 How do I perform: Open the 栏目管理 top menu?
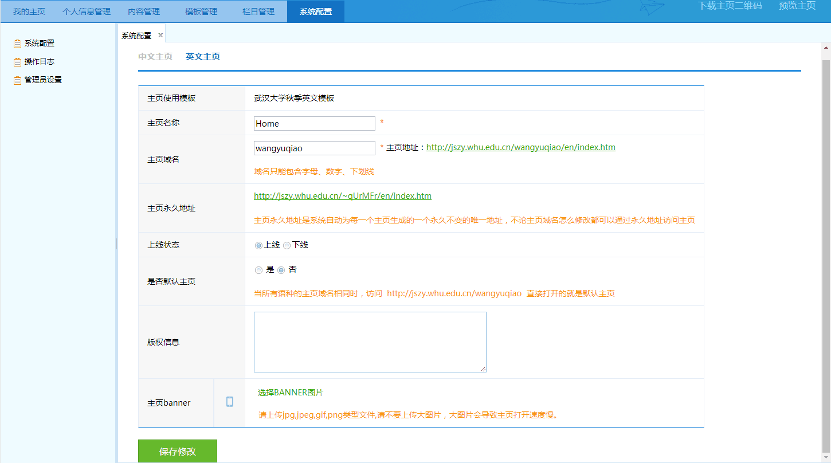(258, 11)
